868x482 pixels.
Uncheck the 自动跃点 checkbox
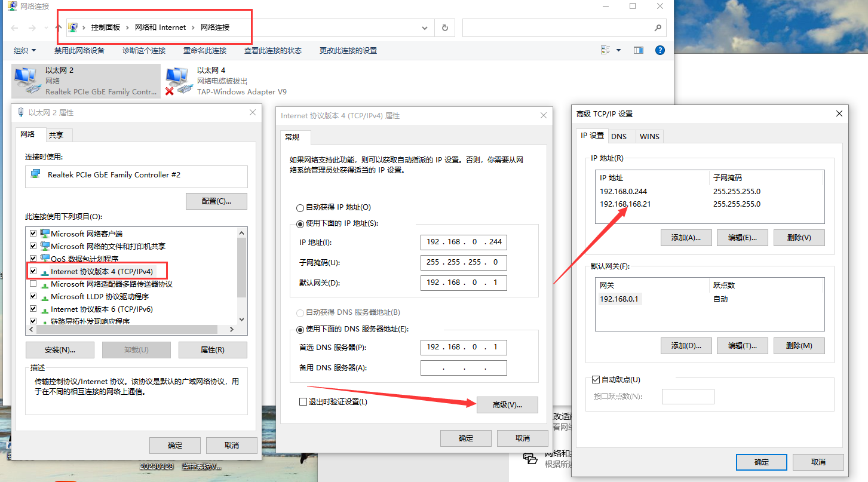[596, 379]
